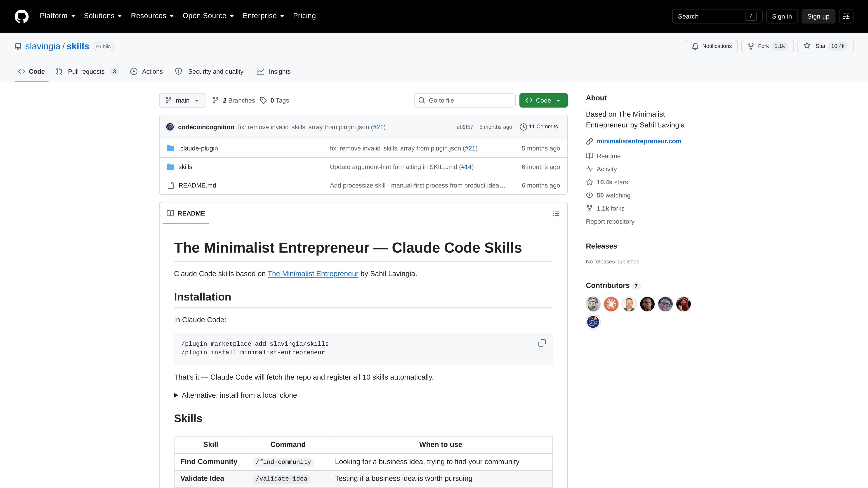
Task: Open the #14 pull request link in skills row
Action: [466, 167]
